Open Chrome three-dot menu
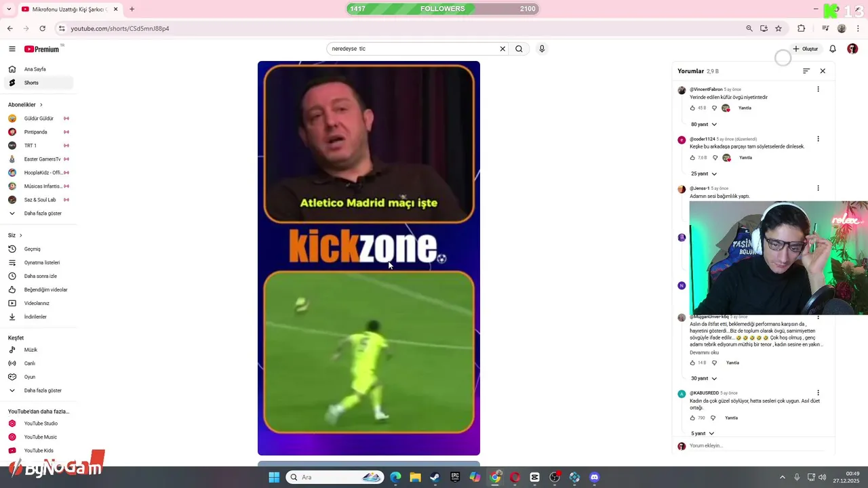This screenshot has width=868, height=488. point(859,28)
